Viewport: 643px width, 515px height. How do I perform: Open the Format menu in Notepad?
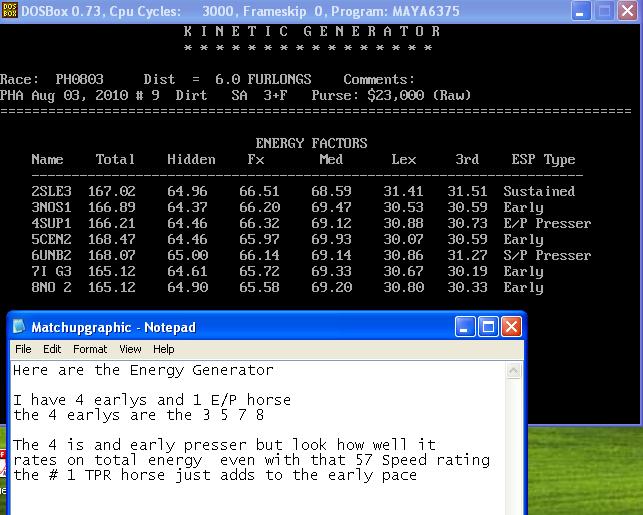90,349
